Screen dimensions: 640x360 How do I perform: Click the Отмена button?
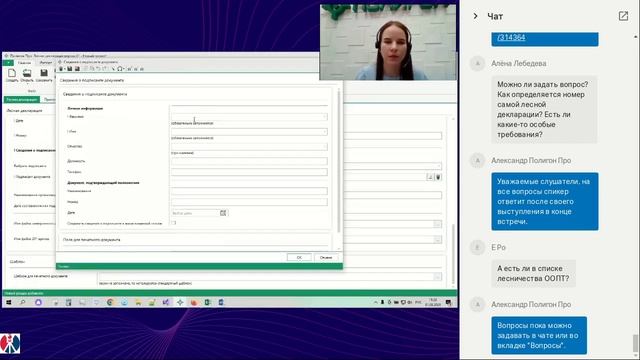coord(326,258)
